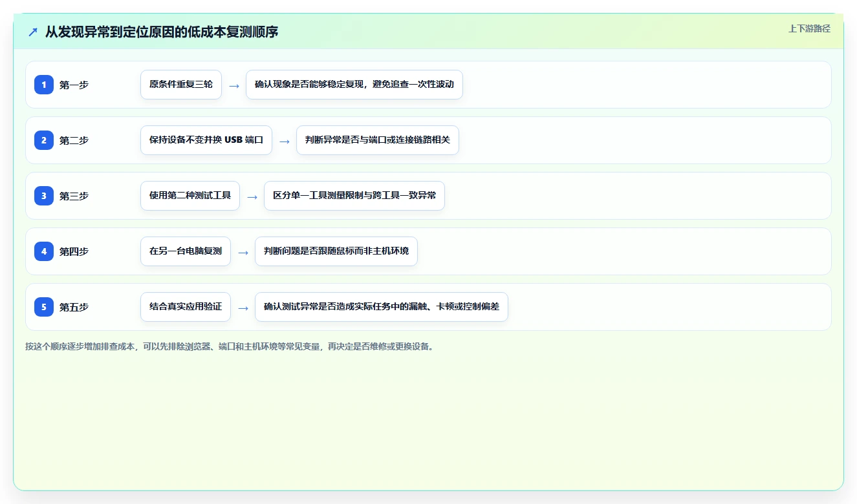Click the heading 从发现异常到定位原因的低成本复测顺序

click(162, 32)
